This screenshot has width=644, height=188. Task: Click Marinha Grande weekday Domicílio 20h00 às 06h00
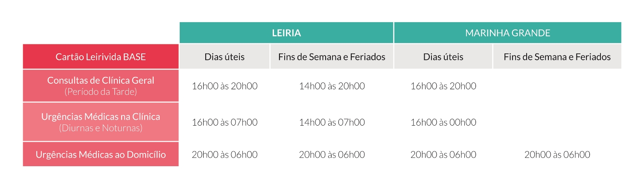443,154
